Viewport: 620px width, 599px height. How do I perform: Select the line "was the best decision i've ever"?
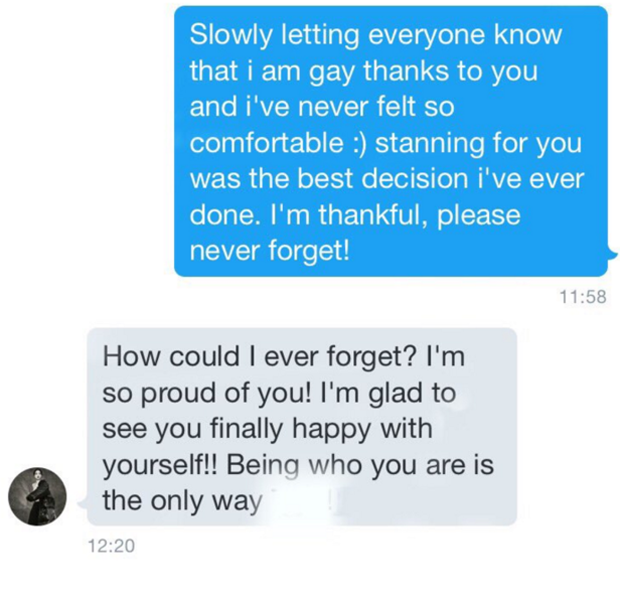tap(387, 179)
